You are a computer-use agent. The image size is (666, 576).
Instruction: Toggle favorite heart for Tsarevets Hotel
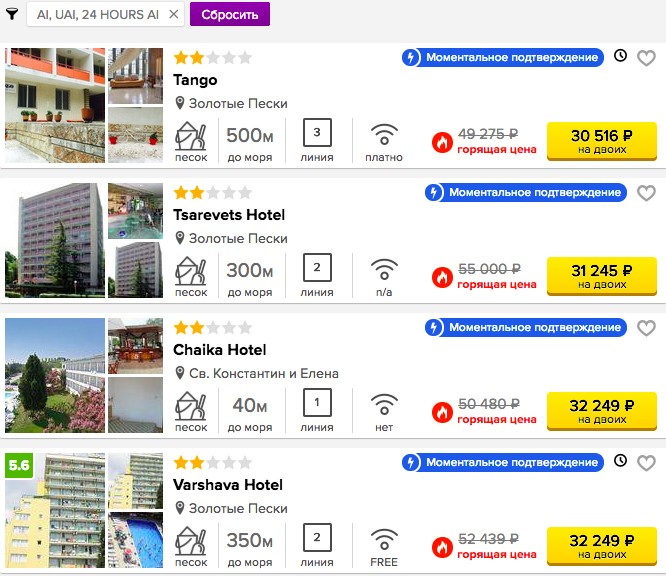pos(646,193)
